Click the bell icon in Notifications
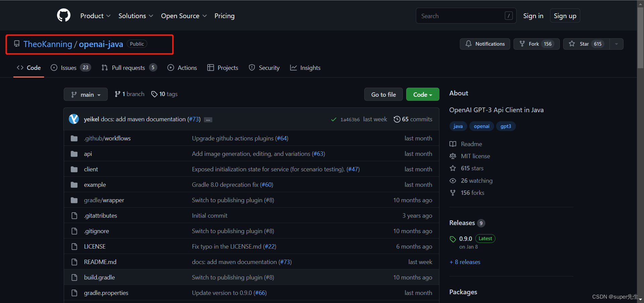 pos(469,44)
